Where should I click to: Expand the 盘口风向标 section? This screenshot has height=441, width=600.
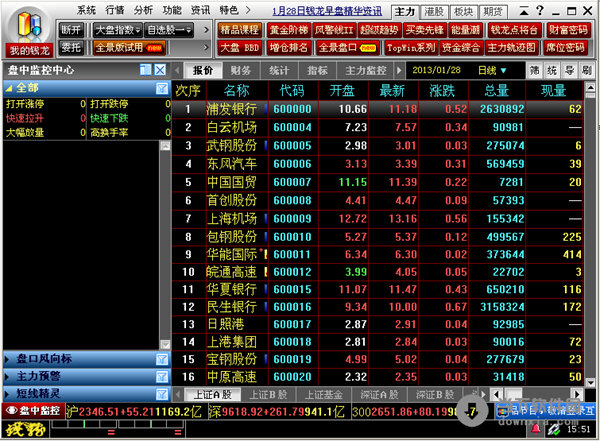(x=7, y=359)
